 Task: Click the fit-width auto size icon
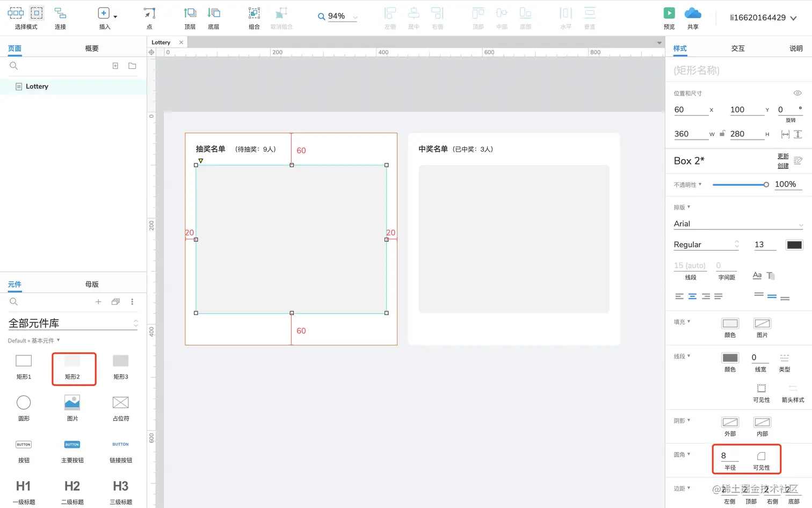(x=785, y=134)
